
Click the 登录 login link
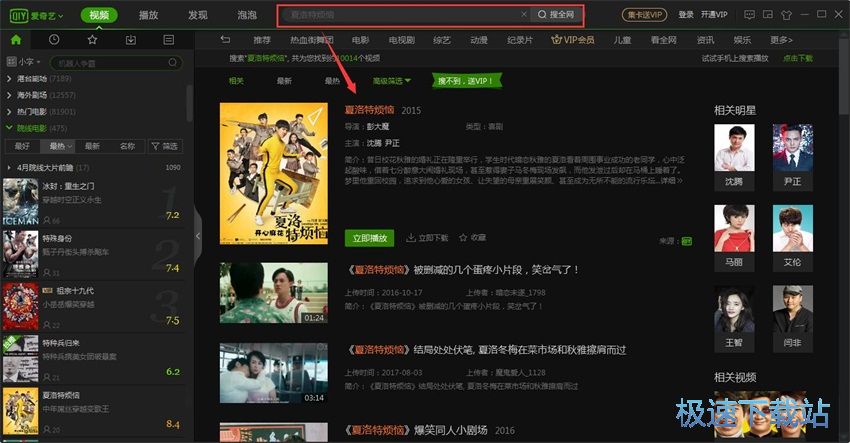point(686,15)
